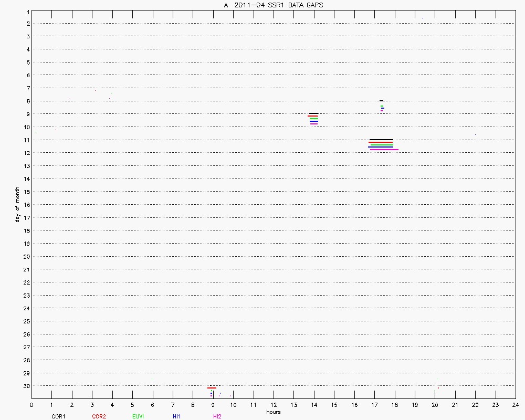Click hour 0 tick label on x-axis

pyautogui.click(x=31, y=405)
